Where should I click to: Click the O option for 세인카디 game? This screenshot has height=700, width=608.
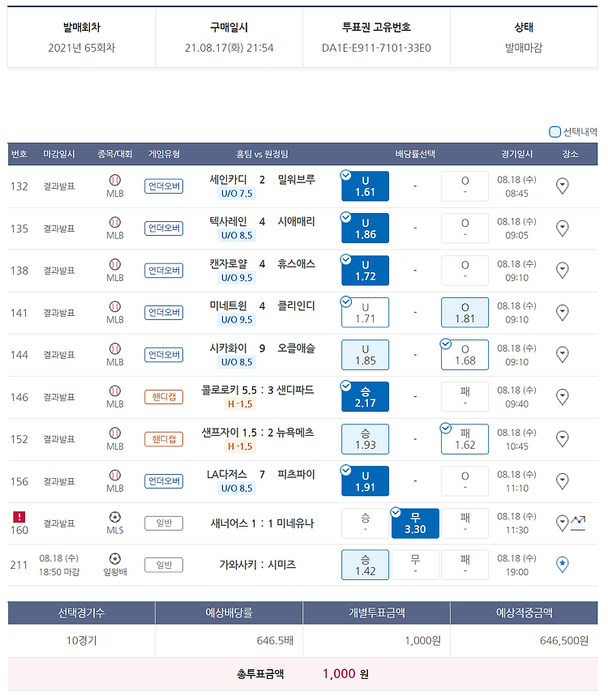[x=465, y=186]
